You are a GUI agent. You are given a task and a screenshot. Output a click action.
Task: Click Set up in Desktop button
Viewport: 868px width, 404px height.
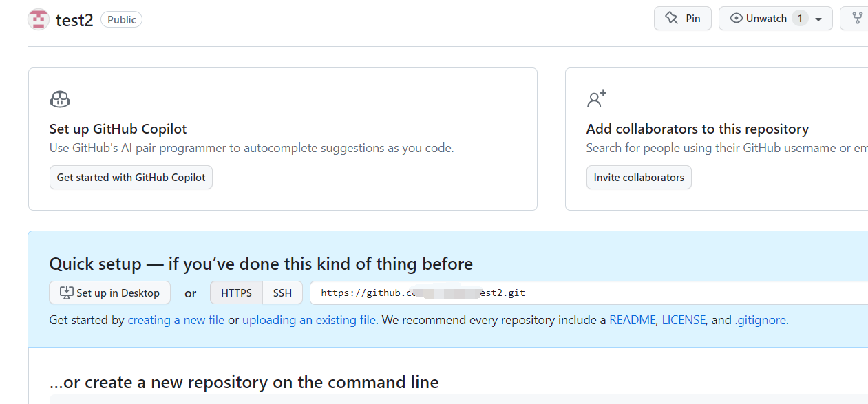(x=110, y=293)
